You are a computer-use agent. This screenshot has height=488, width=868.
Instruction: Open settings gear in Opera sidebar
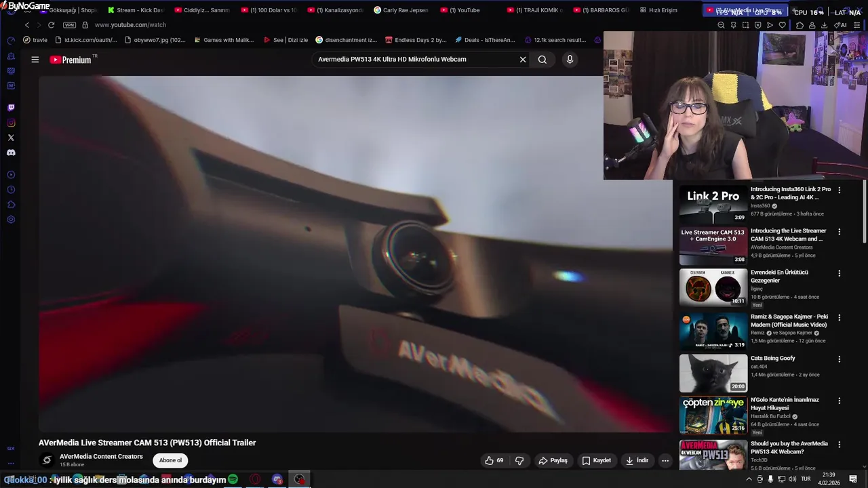[11, 220]
